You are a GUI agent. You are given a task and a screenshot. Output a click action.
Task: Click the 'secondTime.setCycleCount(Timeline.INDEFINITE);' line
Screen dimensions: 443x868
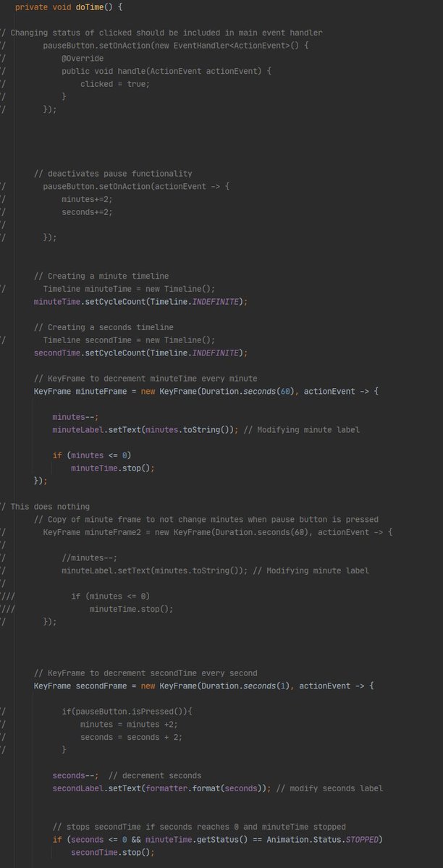[x=140, y=352]
